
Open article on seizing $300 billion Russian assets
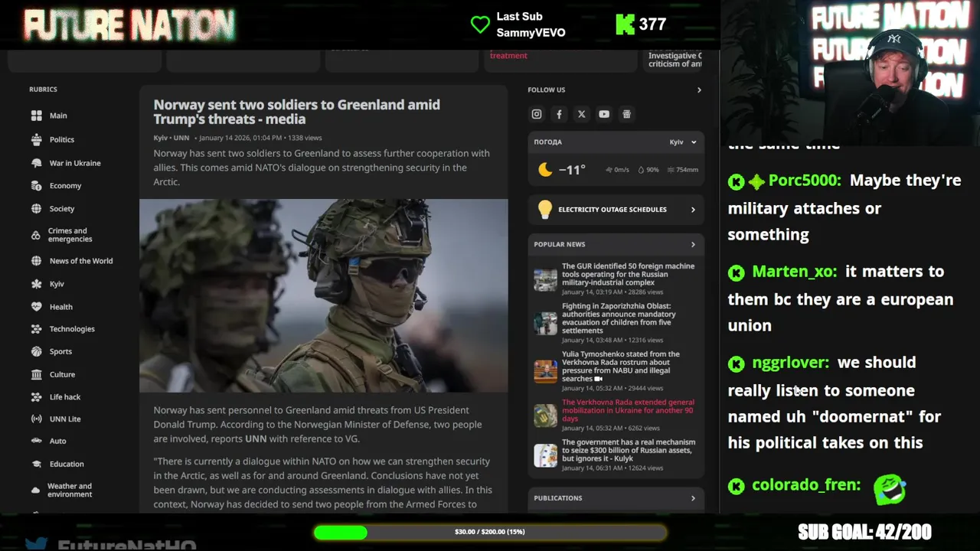629,450
